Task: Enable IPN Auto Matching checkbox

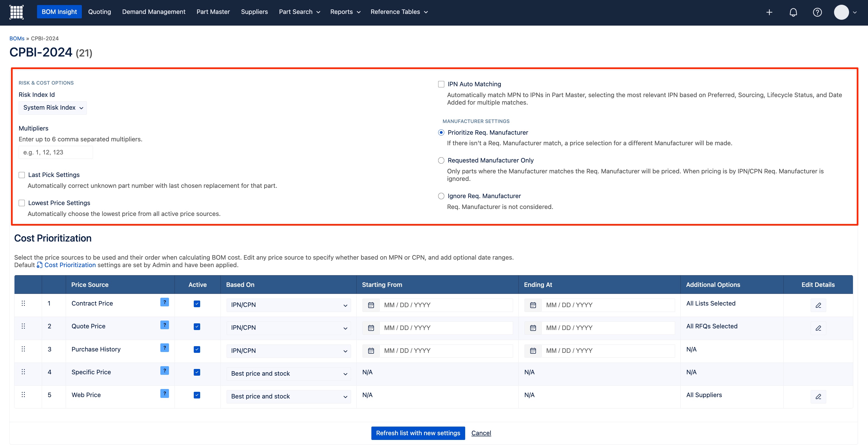Action: click(x=441, y=84)
